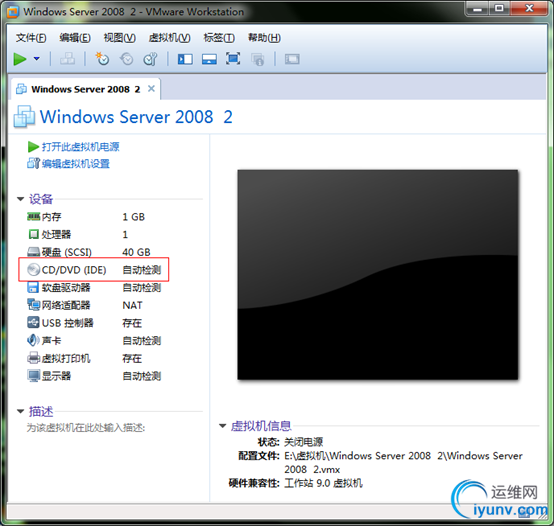The height and width of the screenshot is (526, 554).
Task: Click 打开此虚拟机电源 link
Action: (81, 147)
